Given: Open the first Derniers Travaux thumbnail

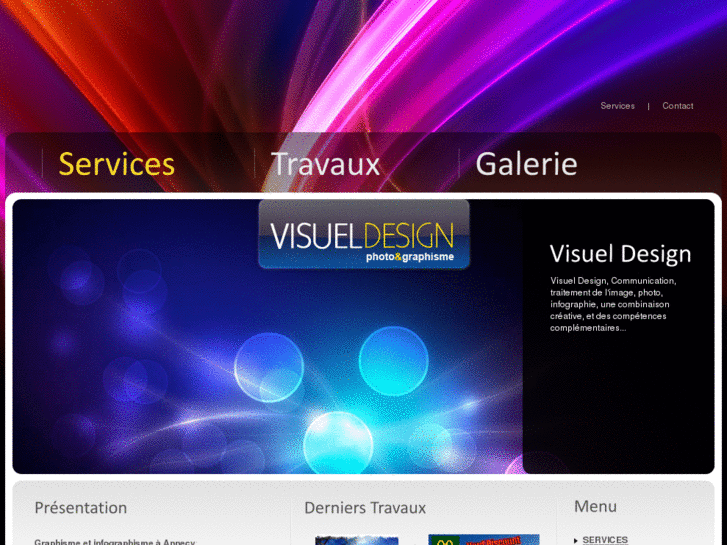Looking at the screenshot, I should click(x=357, y=540).
